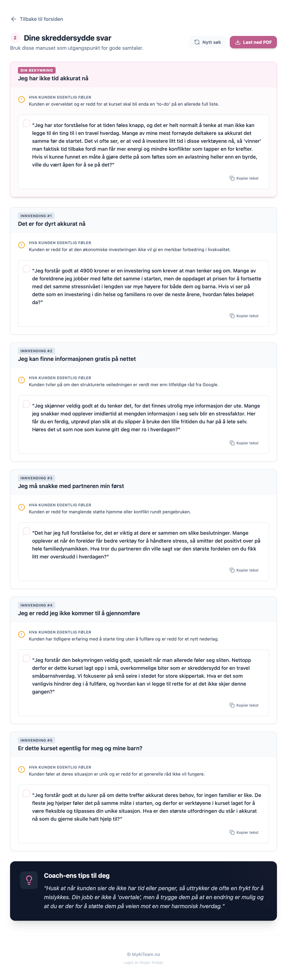
Task: Open the MyAiTeam.no footer link
Action: coord(143,954)
